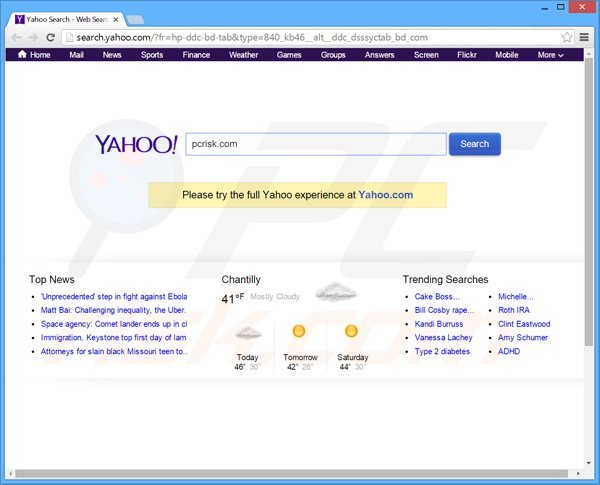Open Matt Bai inequality story
This screenshot has height=485, width=600.
(113, 310)
